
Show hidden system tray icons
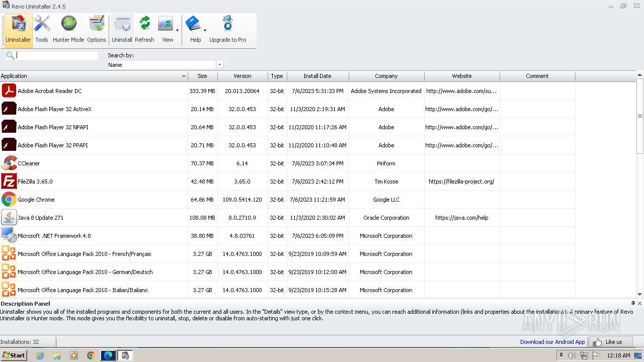pyautogui.click(x=561, y=355)
